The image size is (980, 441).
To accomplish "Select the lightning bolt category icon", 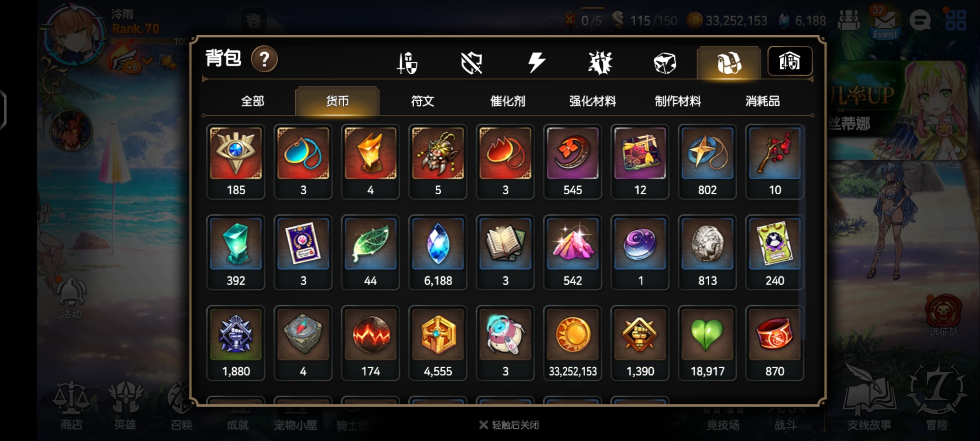I will click(536, 63).
